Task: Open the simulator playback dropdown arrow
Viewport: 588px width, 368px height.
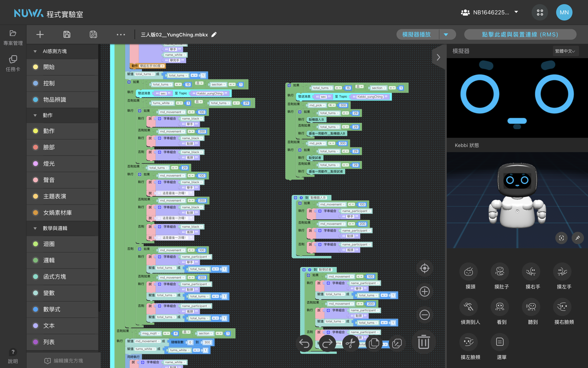Action: pos(446,35)
